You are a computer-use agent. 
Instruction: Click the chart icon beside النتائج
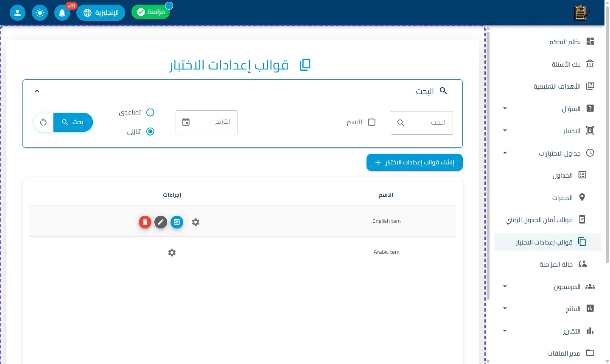(x=590, y=308)
